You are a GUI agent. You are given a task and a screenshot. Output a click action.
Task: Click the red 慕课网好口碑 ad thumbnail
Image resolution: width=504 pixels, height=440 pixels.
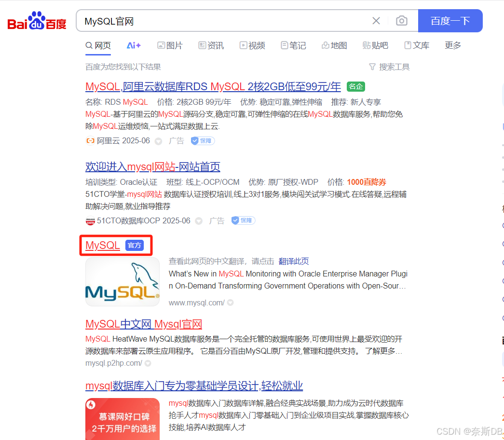pyautogui.click(x=123, y=419)
